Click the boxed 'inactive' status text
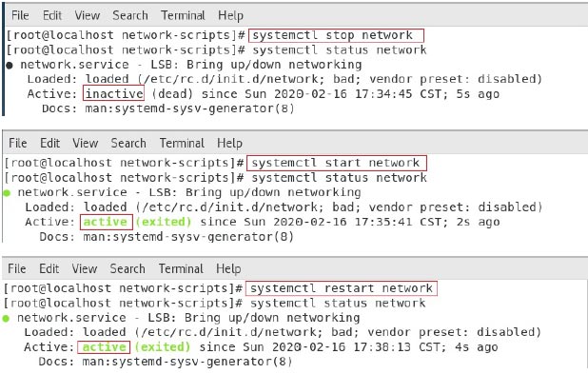Image resolution: width=588 pixels, height=374 pixels. click(113, 93)
